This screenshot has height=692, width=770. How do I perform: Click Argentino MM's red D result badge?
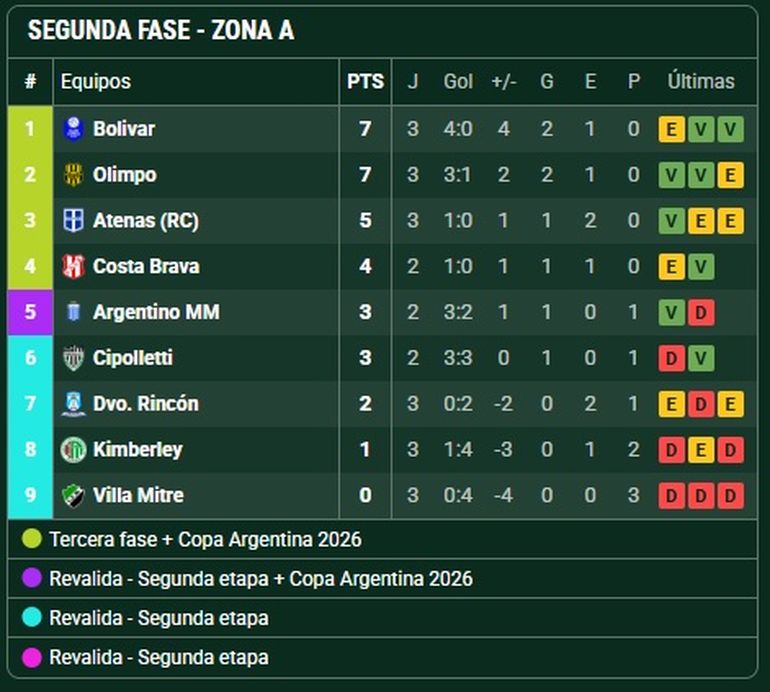(701, 312)
